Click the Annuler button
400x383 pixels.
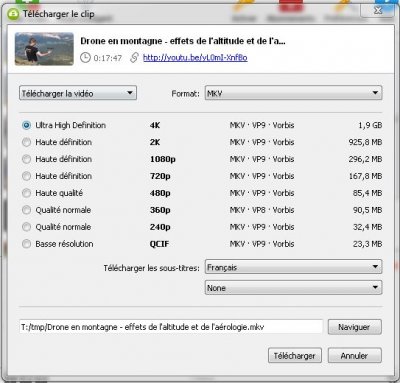(x=354, y=356)
